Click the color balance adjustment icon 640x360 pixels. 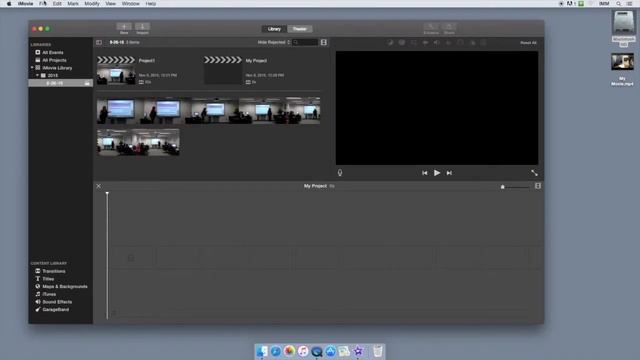coord(390,42)
